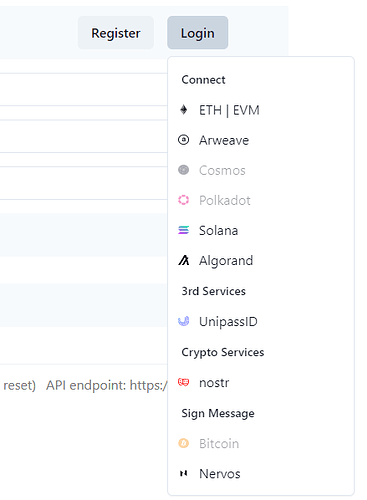Click the Solana gradient bars icon

(184, 230)
